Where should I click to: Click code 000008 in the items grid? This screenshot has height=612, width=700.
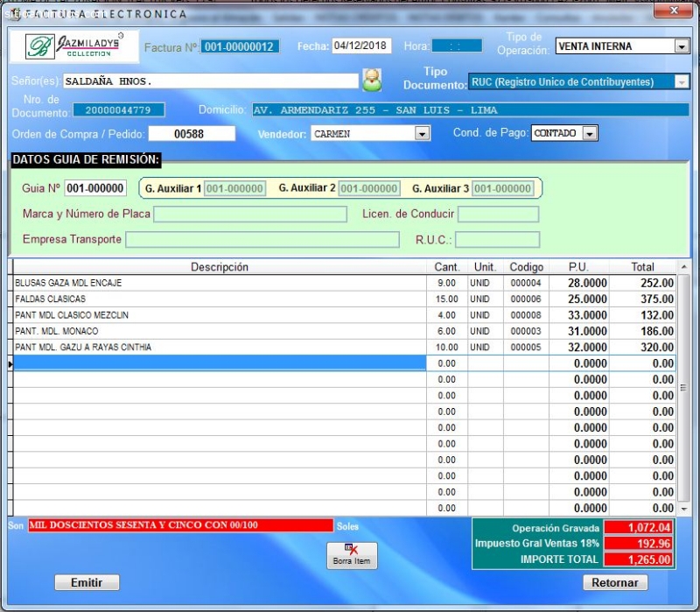point(526,315)
